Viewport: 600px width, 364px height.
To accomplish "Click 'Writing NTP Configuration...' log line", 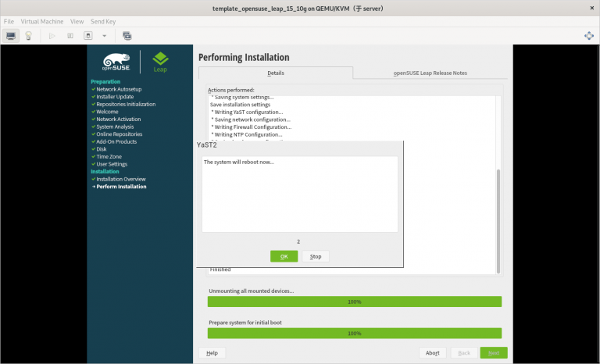I will (x=248, y=134).
